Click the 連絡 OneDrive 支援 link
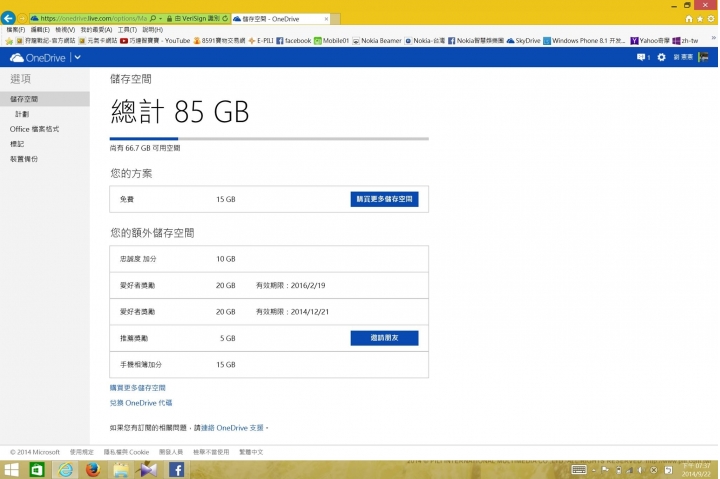 232,428
